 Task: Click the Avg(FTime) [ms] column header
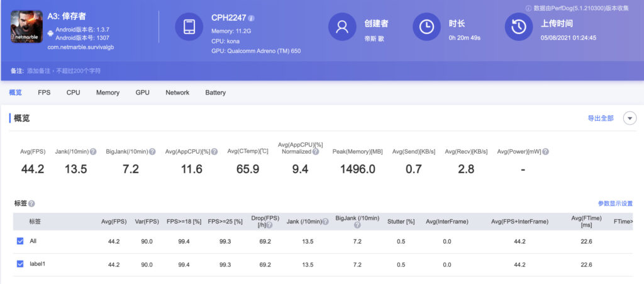coord(586,222)
